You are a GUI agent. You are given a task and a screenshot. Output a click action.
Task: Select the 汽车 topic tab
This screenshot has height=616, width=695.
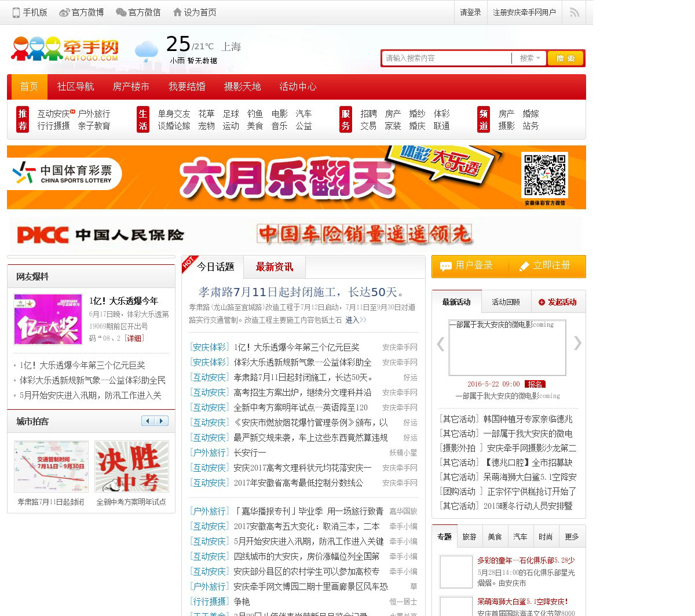[x=521, y=537]
